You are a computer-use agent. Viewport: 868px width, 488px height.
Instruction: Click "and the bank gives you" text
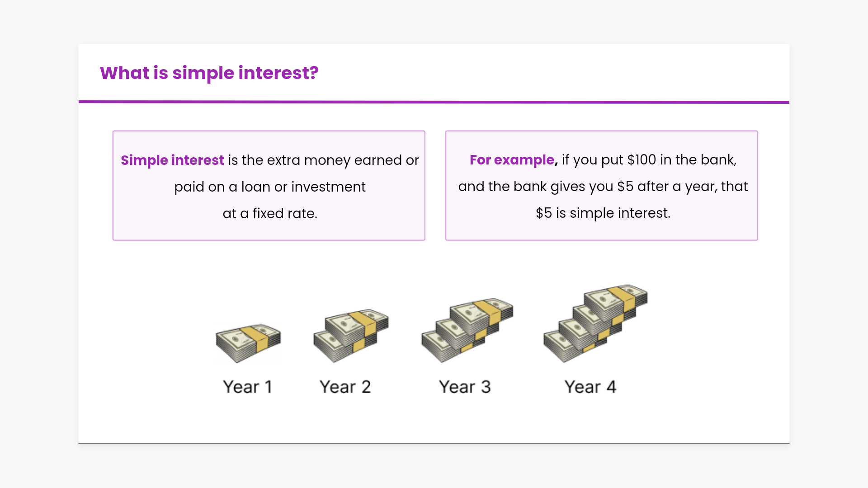(x=535, y=187)
